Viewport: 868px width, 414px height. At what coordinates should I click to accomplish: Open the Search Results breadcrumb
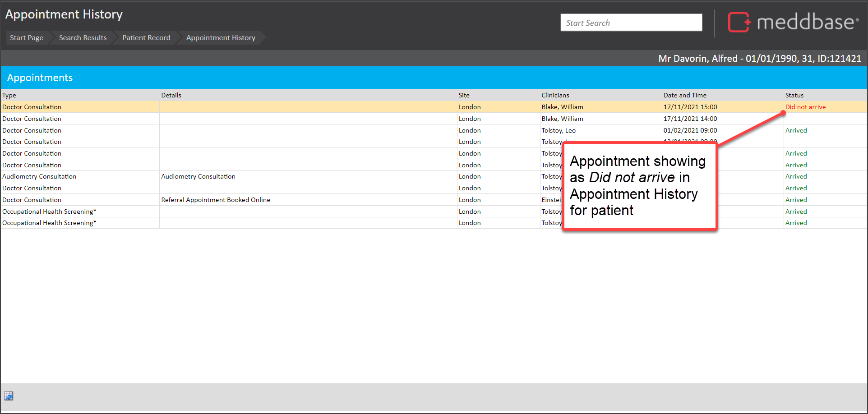point(83,38)
